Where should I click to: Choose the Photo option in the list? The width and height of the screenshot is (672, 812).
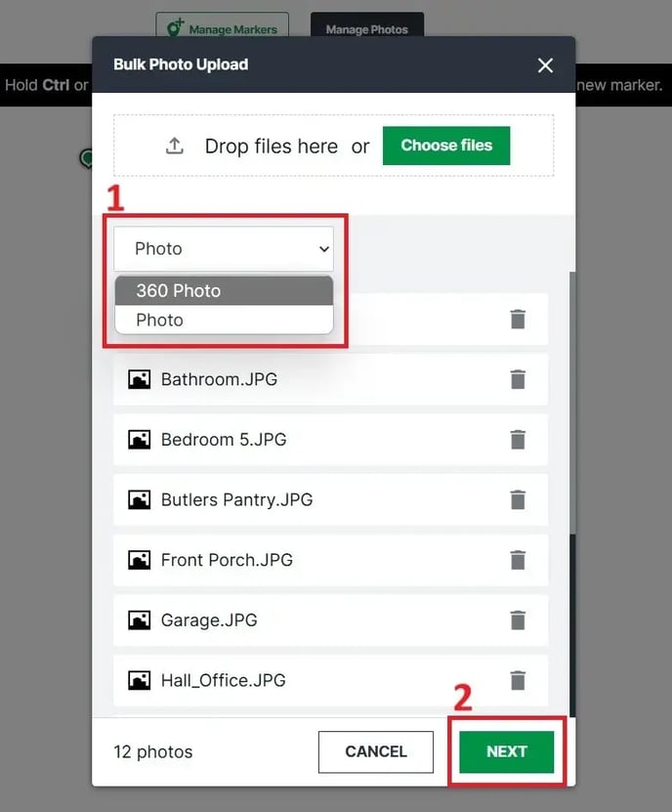pos(224,321)
